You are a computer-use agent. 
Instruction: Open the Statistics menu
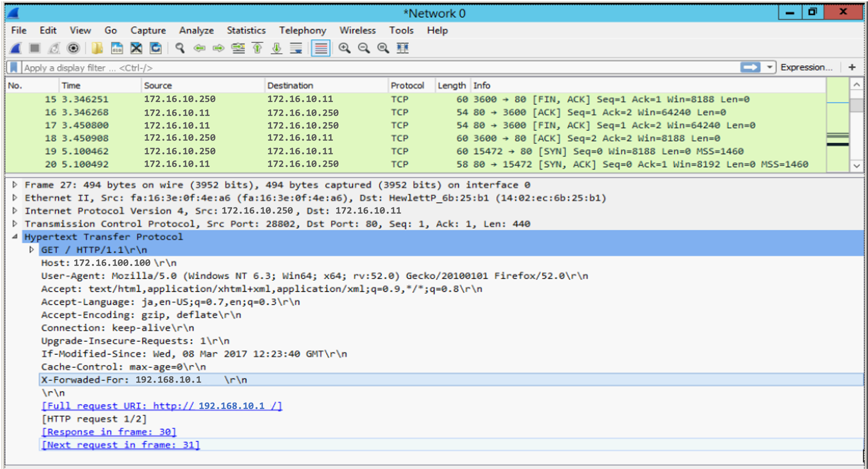point(246,30)
